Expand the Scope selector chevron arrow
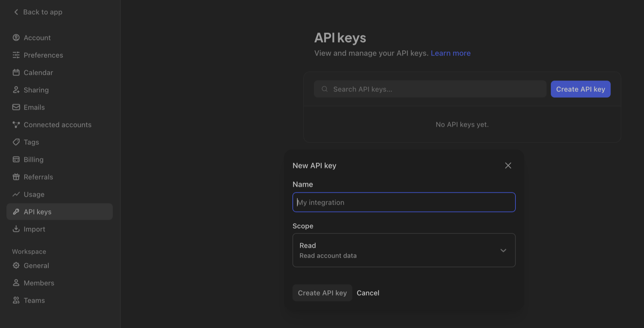The height and width of the screenshot is (328, 644). (x=503, y=250)
